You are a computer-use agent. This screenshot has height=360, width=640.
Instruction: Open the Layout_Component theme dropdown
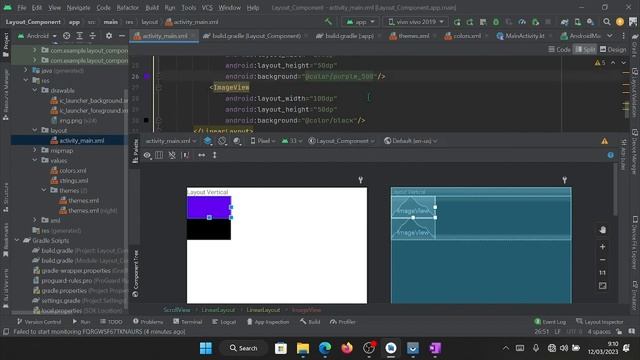point(342,141)
